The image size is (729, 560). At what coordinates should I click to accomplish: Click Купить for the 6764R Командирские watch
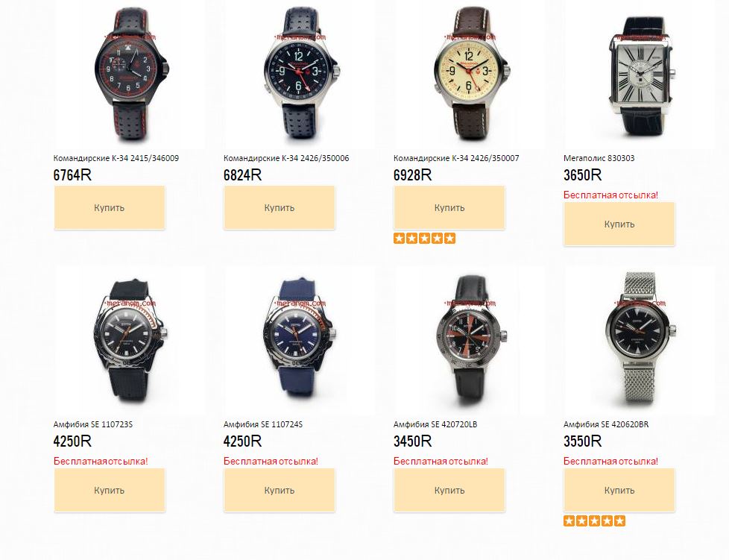pyautogui.click(x=110, y=207)
